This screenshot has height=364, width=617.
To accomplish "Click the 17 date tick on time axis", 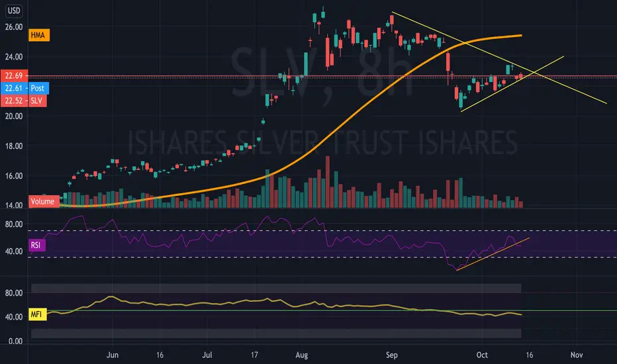I will [x=254, y=355].
